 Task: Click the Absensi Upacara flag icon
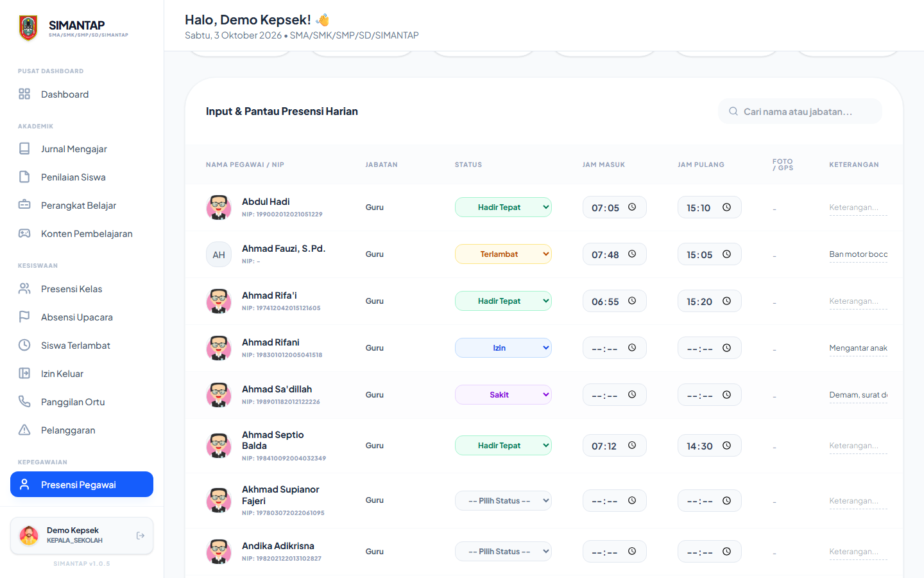[24, 317]
